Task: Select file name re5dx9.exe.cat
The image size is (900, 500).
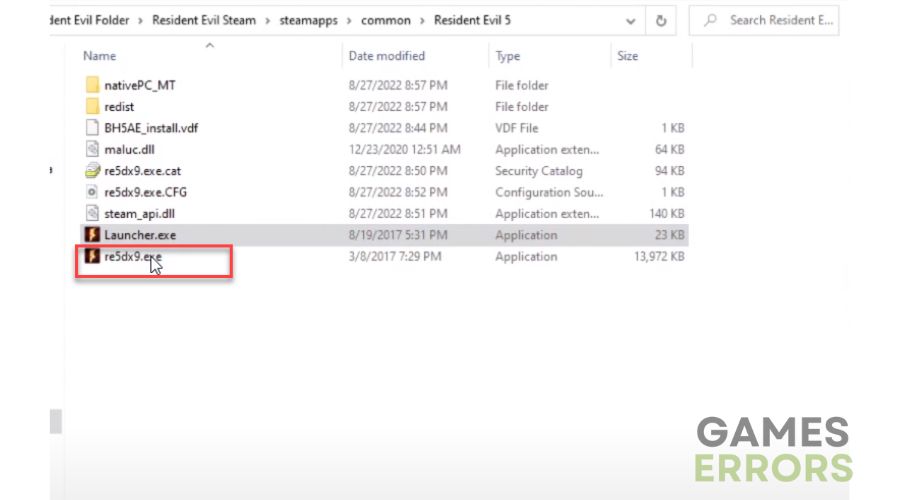Action: coord(142,170)
